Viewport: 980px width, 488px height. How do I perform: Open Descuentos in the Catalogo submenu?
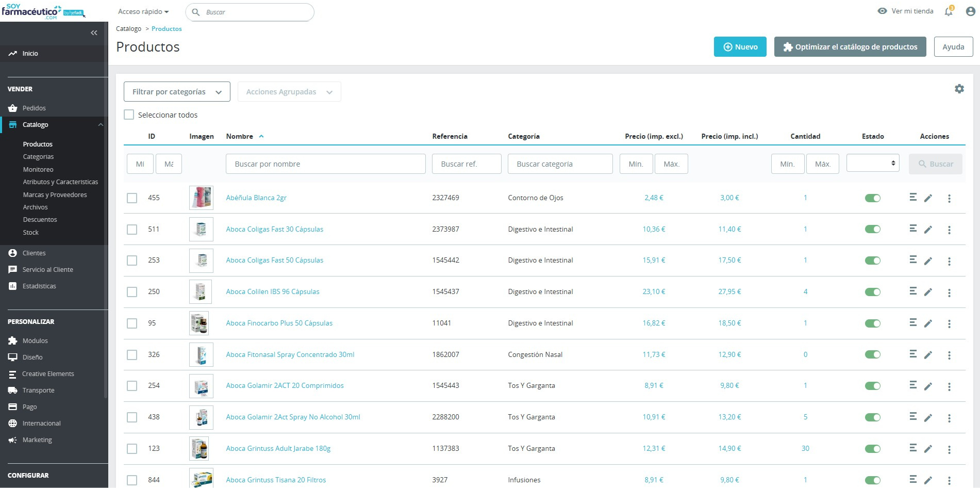click(x=40, y=219)
